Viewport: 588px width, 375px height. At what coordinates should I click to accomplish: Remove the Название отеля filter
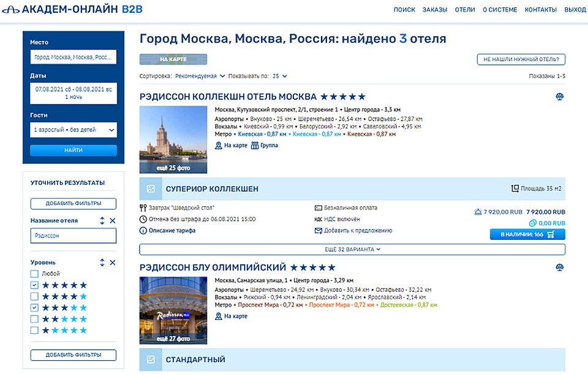coord(113,221)
